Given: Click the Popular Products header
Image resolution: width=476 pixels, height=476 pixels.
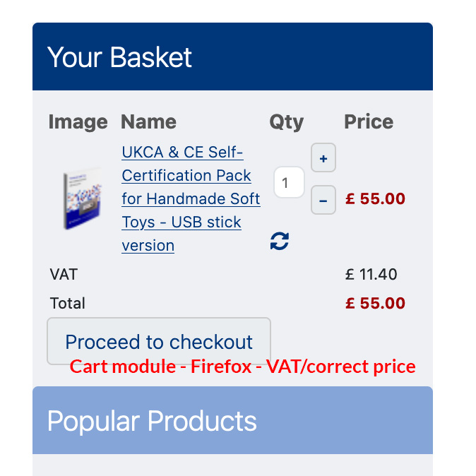Looking at the screenshot, I should [x=152, y=421].
